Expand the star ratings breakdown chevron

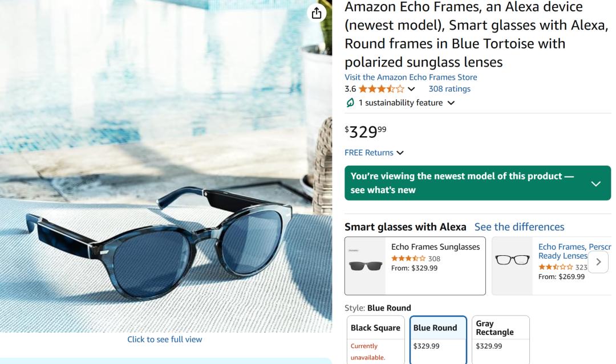point(411,89)
